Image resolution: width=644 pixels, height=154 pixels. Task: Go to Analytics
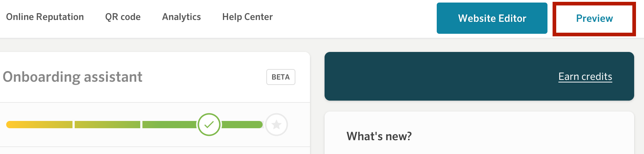181,17
